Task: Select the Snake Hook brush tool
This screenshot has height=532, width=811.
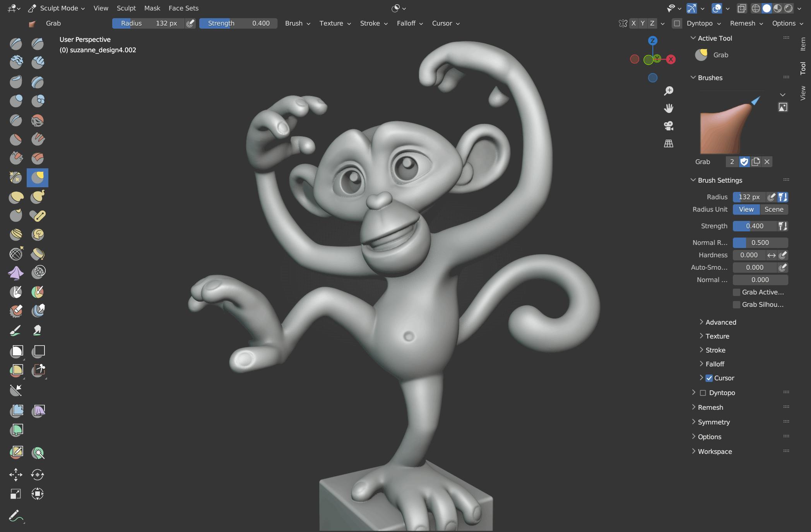Action: [38, 197]
